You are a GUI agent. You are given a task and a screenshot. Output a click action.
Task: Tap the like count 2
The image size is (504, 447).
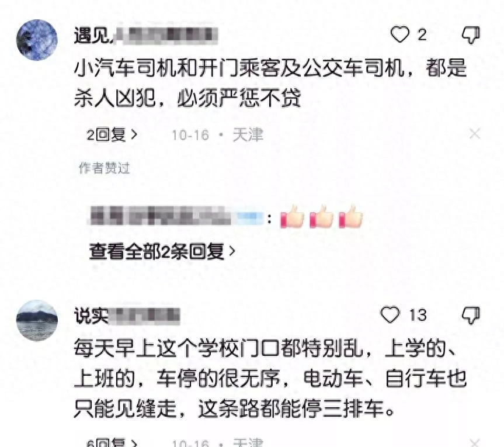[422, 34]
